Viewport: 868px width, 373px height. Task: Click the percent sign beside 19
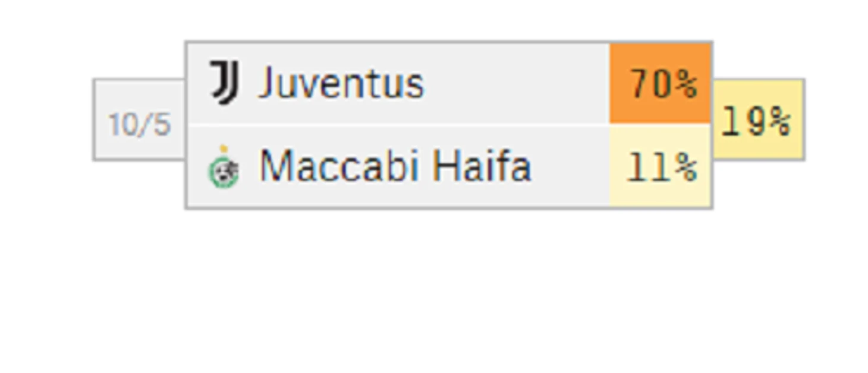[778, 123]
